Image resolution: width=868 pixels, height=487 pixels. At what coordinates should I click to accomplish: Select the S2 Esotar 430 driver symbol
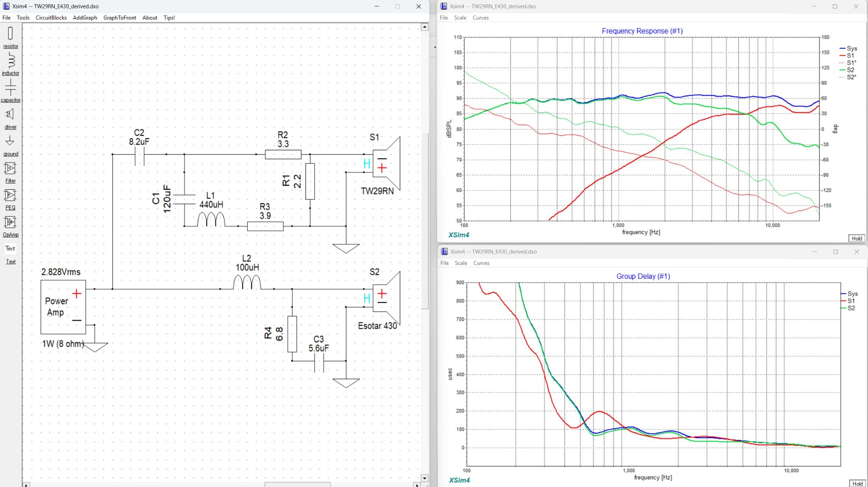click(386, 298)
